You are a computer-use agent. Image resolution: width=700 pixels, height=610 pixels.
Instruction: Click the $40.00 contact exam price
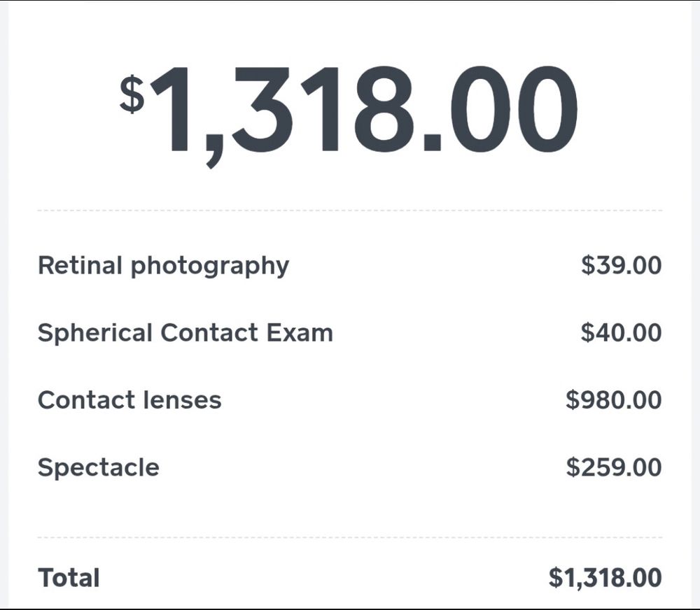[x=621, y=332]
